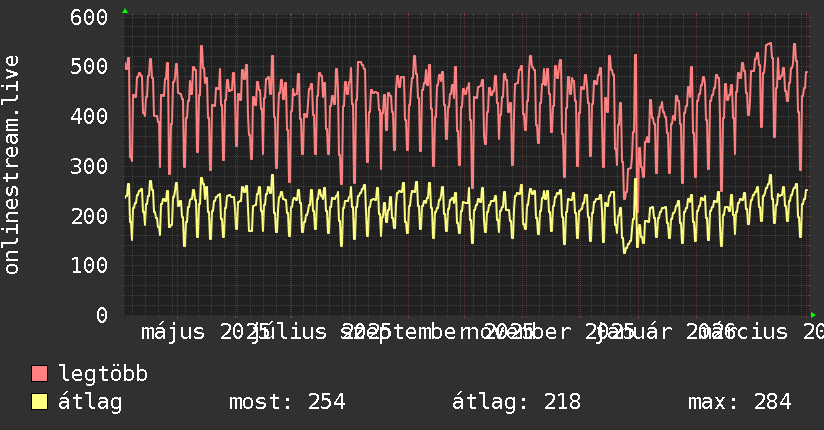Screen dimensions: 824x430
Task: Click the green arrow atop the y-axis
Action: [125, 11]
